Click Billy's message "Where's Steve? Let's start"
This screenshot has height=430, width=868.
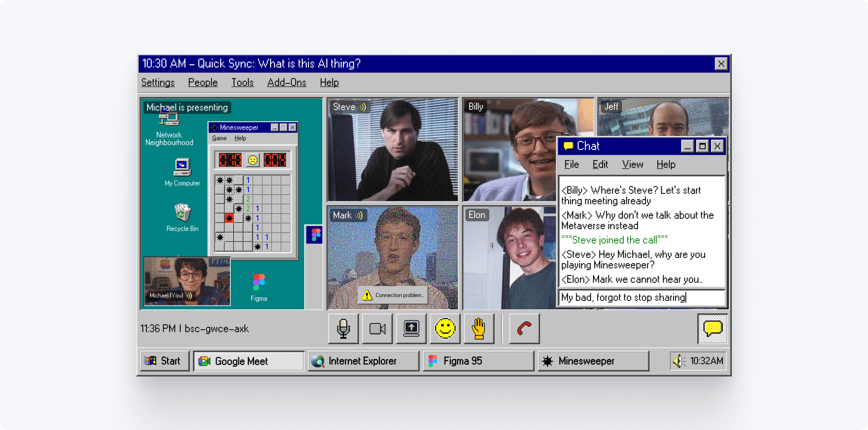click(631, 196)
